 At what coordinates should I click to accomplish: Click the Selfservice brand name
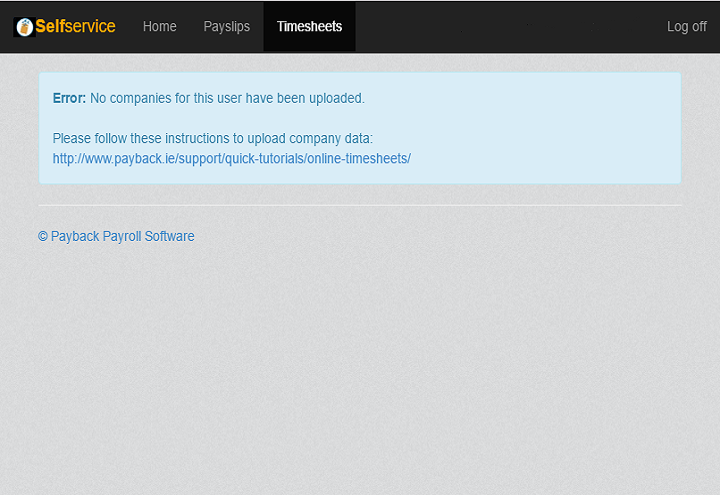(75, 27)
